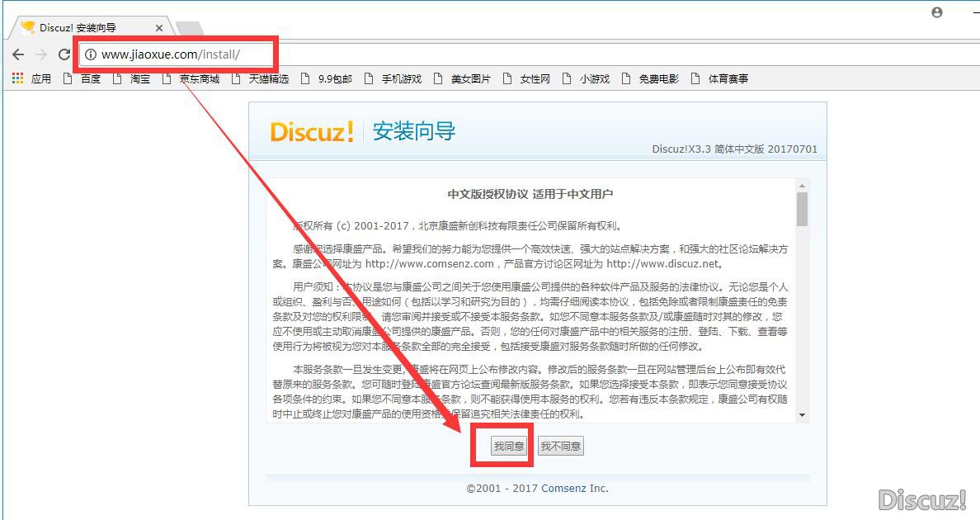Click the 我不同意 disagree button

click(x=561, y=446)
